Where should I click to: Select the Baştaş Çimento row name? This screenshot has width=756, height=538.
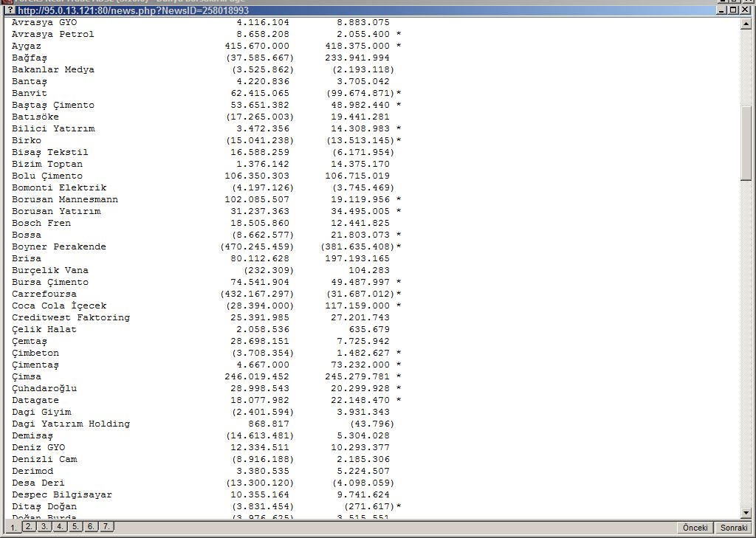point(53,105)
